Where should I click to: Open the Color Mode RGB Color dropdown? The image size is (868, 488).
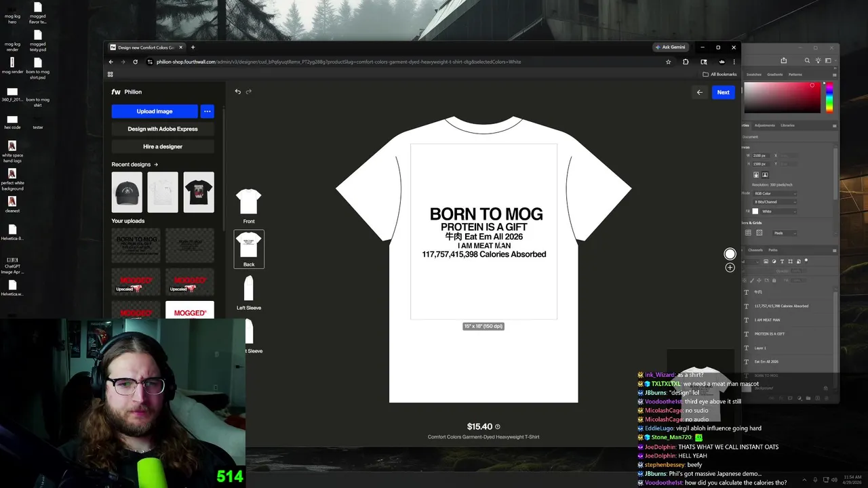[x=775, y=193]
